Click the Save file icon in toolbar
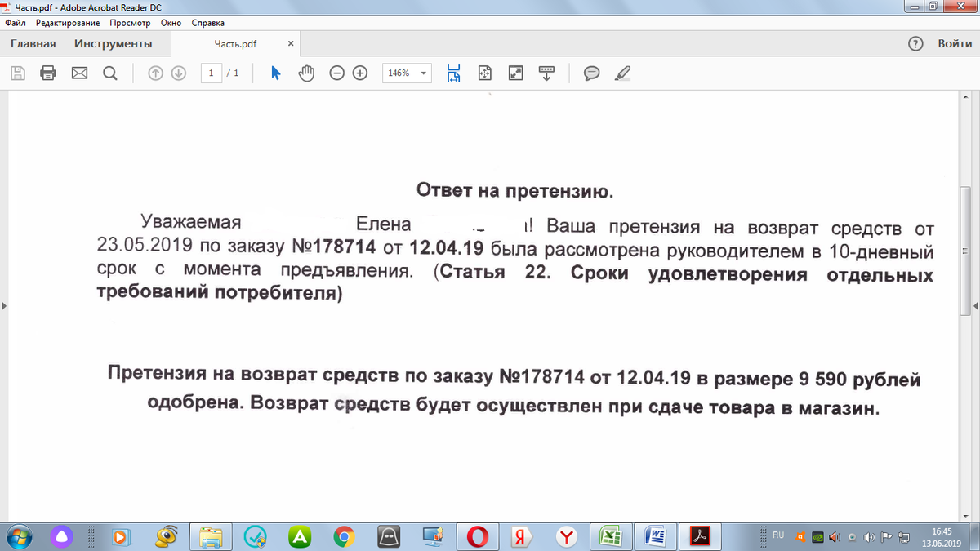The height and width of the screenshot is (551, 980). pos(17,73)
